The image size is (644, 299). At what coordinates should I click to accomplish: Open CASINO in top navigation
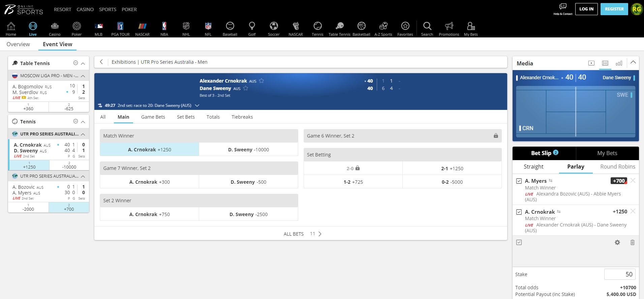pos(85,9)
